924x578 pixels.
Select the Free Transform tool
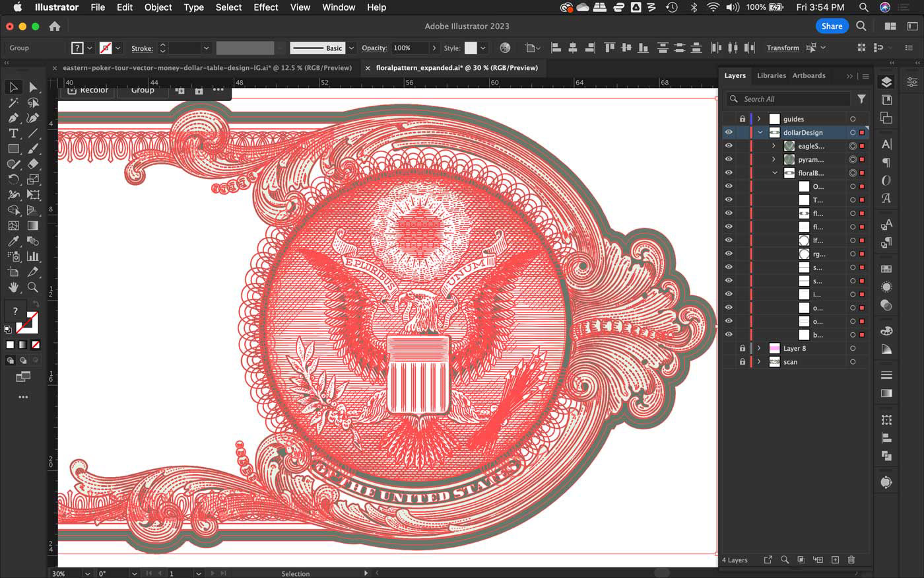point(33,195)
